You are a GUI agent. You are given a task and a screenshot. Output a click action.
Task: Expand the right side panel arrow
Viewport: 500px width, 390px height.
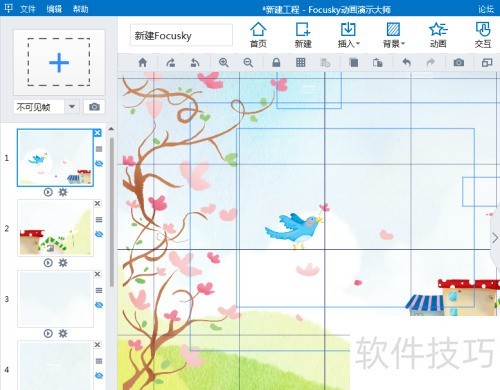pyautogui.click(x=495, y=238)
